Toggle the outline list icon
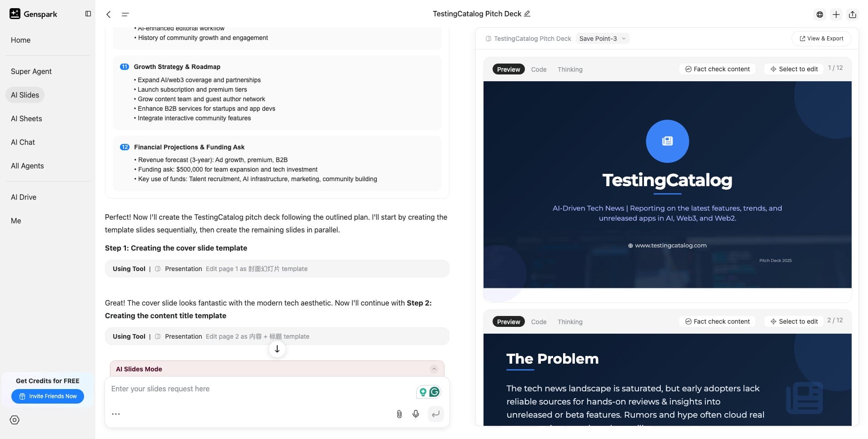The image size is (868, 439). 125,15
